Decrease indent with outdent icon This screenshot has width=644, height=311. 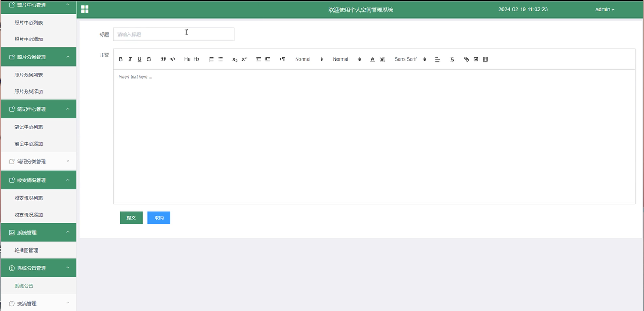click(x=258, y=59)
